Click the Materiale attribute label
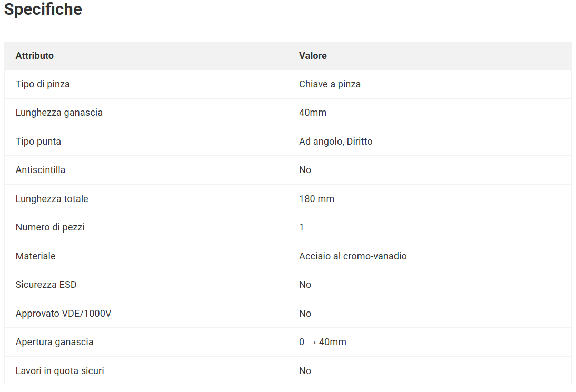Image resolution: width=576 pixels, height=392 pixels. (x=35, y=256)
